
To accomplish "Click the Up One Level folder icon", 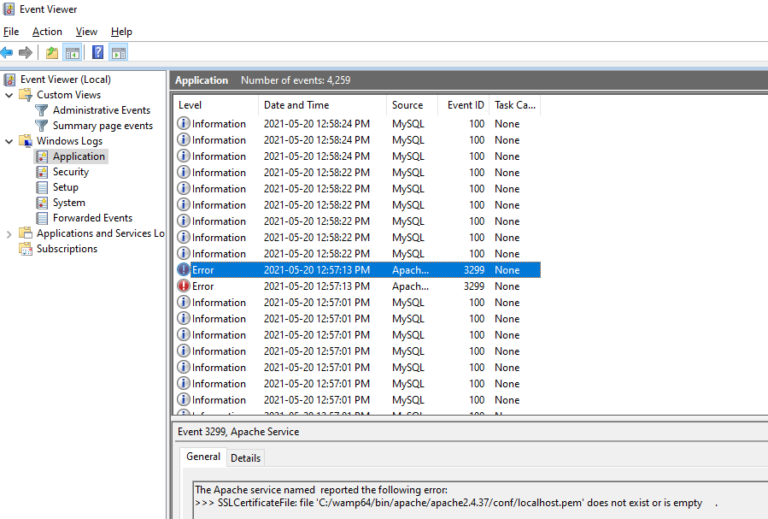I will (x=52, y=53).
